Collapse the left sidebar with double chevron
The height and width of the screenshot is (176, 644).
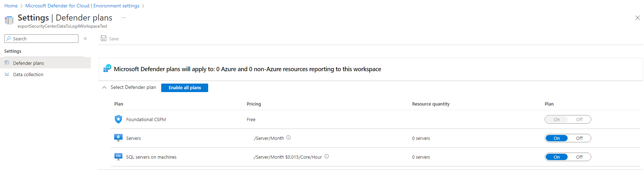85,39
